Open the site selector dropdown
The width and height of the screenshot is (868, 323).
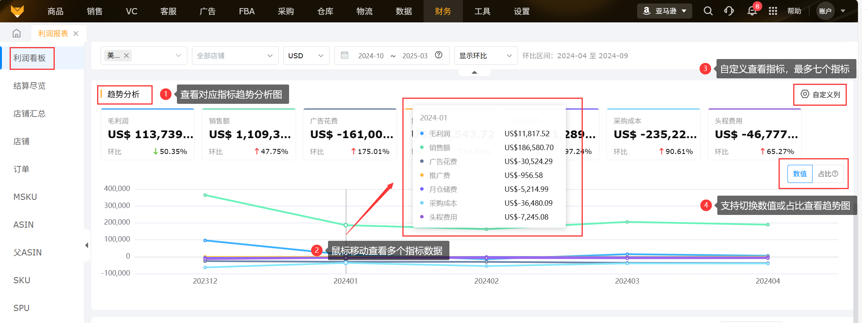pyautogui.click(x=144, y=56)
